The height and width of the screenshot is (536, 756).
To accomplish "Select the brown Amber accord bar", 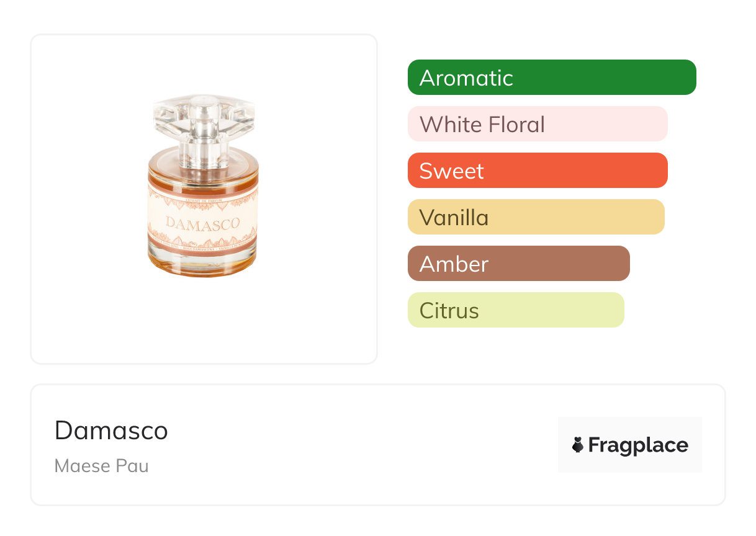I will pyautogui.click(x=518, y=264).
